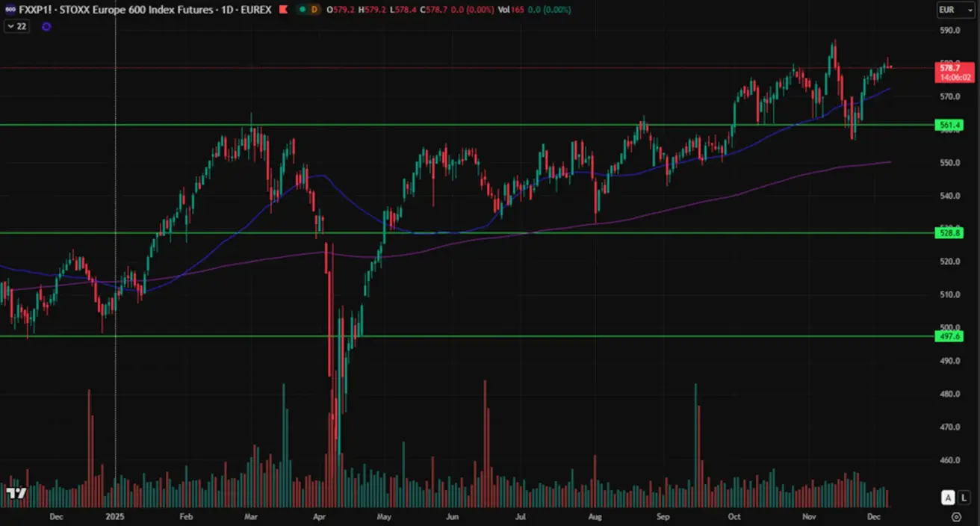Open the EUR currency dropdown

955,10
